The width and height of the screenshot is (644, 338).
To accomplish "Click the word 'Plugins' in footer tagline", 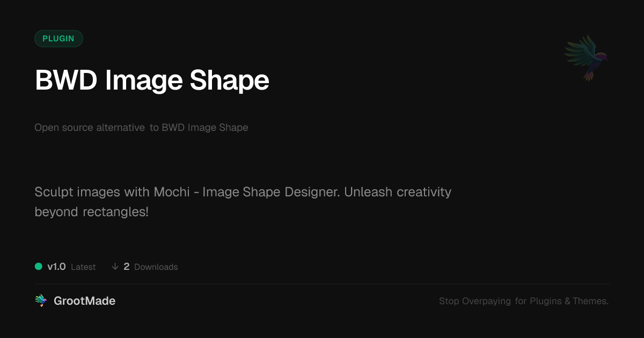I will point(546,302).
